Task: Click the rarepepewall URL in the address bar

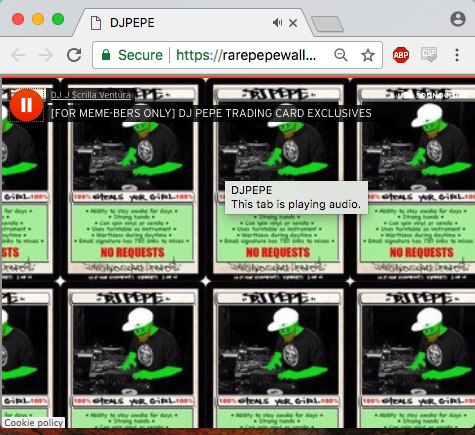Action: (246, 55)
